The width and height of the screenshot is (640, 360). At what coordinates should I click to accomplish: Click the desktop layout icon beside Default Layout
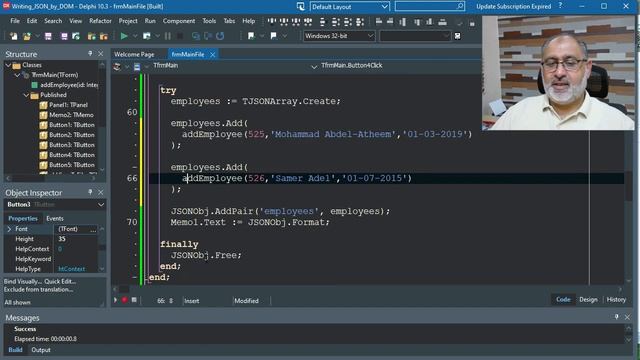301,7
